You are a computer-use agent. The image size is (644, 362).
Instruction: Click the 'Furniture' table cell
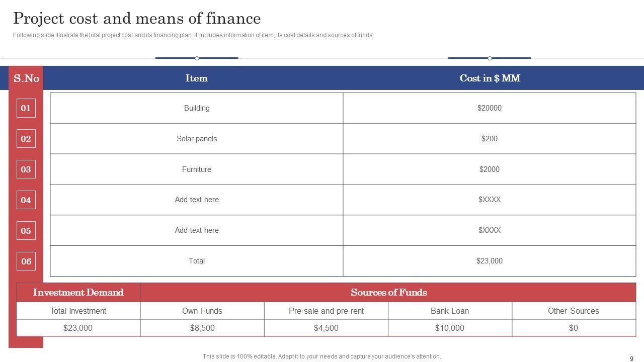coord(197,169)
